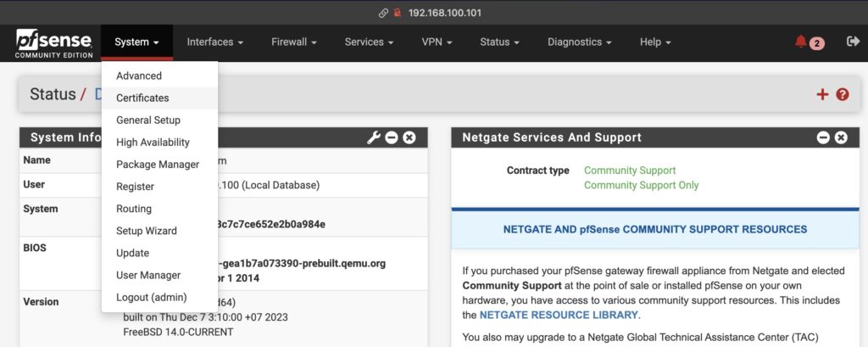Click the red plus add-widget icon
This screenshot has width=868, height=347.
tap(822, 94)
